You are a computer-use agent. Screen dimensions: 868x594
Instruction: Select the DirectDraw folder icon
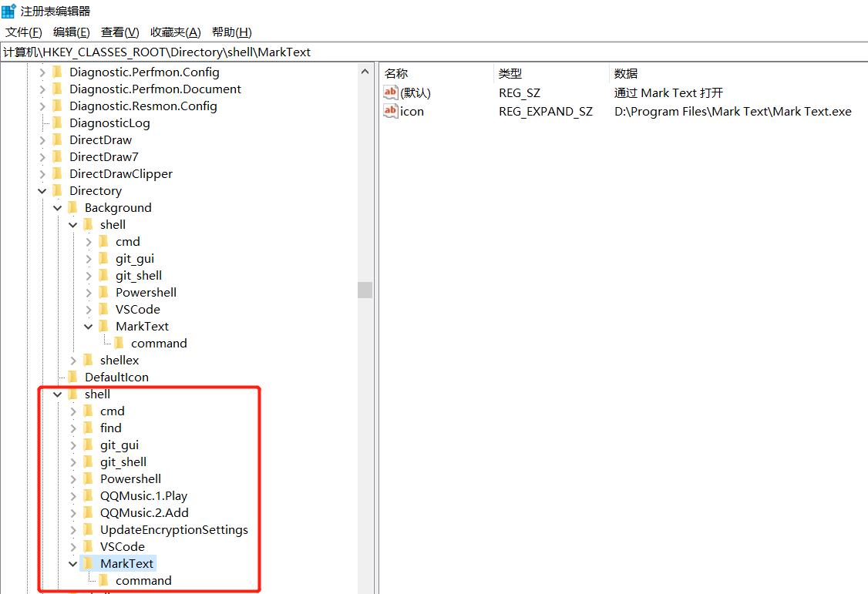point(57,140)
